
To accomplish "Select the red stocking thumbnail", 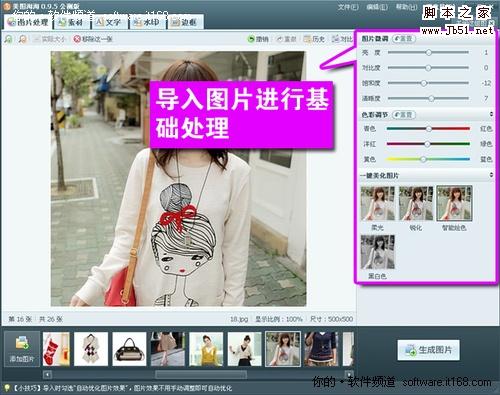I will point(56,349).
